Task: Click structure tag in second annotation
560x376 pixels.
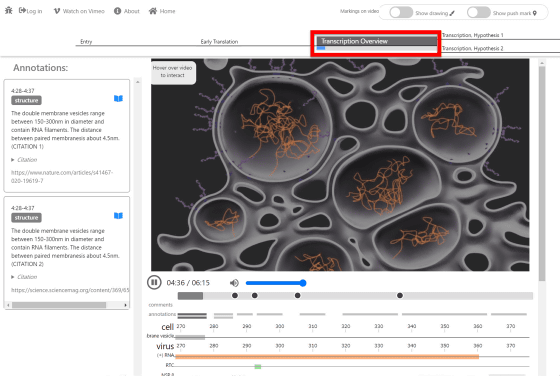Action: coord(26,217)
